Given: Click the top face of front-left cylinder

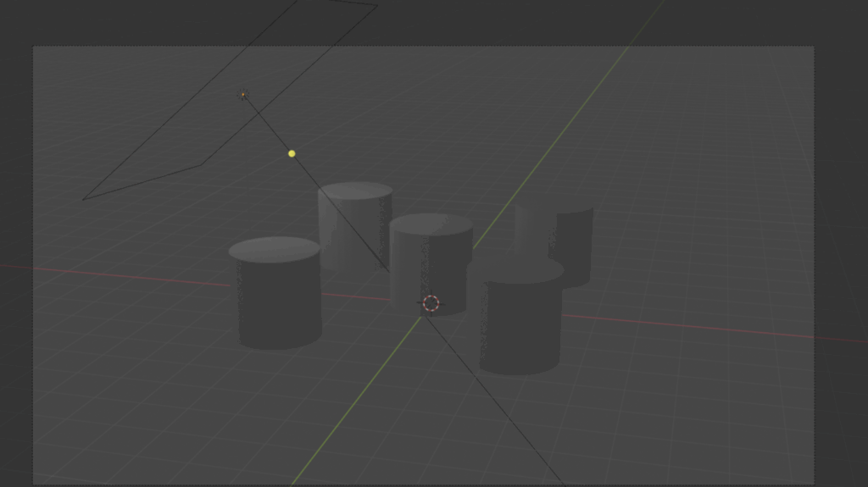Looking at the screenshot, I should tap(274, 249).
